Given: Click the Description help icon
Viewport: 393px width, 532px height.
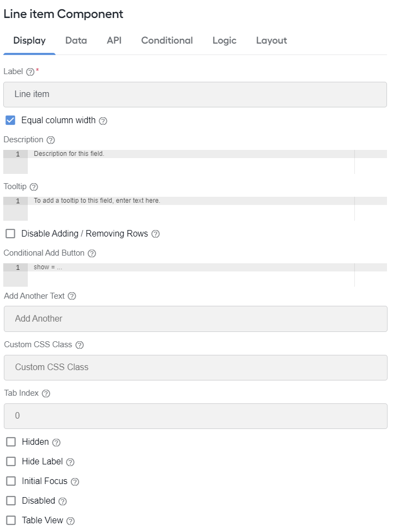Looking at the screenshot, I should pos(51,140).
